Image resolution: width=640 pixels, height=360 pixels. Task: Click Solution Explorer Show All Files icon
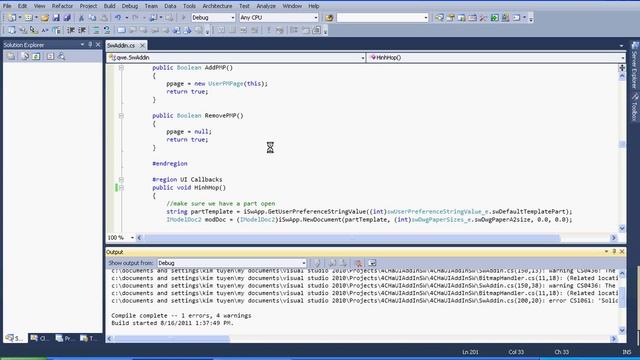pyautogui.click(x=25, y=56)
